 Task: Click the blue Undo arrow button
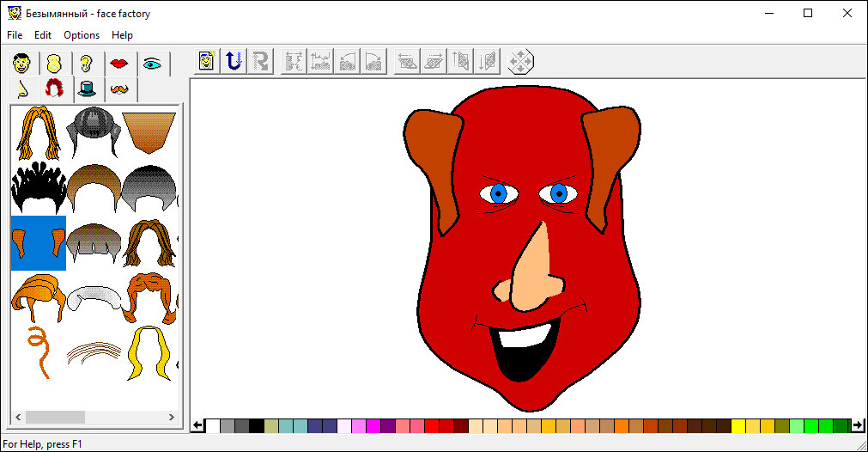tap(234, 60)
